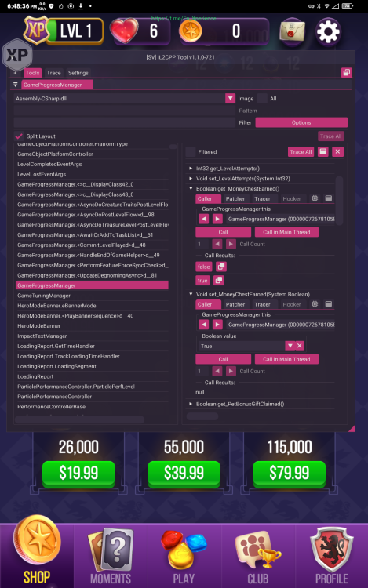Screen dimensions: 368x588
Task: Buy the $19.99 coin pack
Action: coord(78,473)
